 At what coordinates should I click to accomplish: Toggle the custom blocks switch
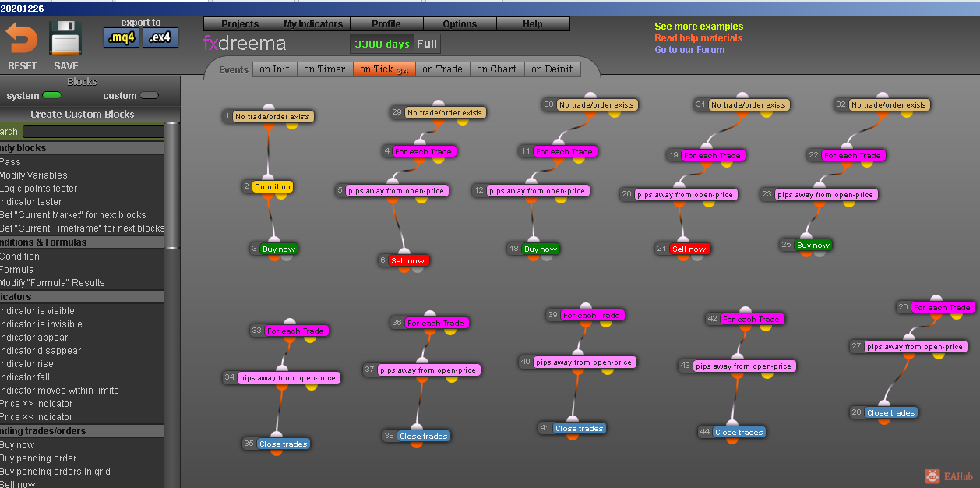coord(149,95)
